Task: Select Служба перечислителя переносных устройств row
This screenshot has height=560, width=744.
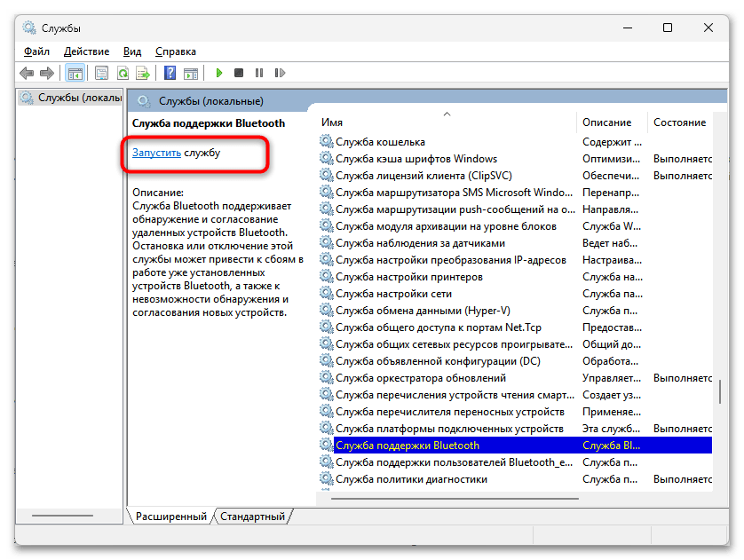Action: click(516, 411)
